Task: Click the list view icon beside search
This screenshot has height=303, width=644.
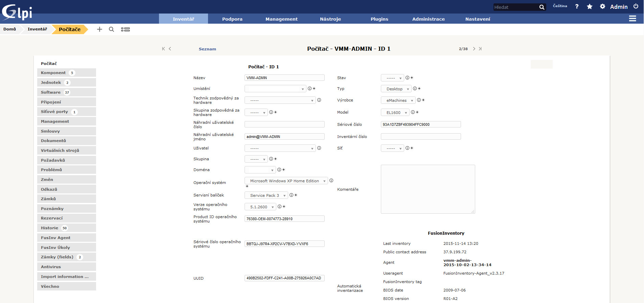Action: click(x=125, y=29)
